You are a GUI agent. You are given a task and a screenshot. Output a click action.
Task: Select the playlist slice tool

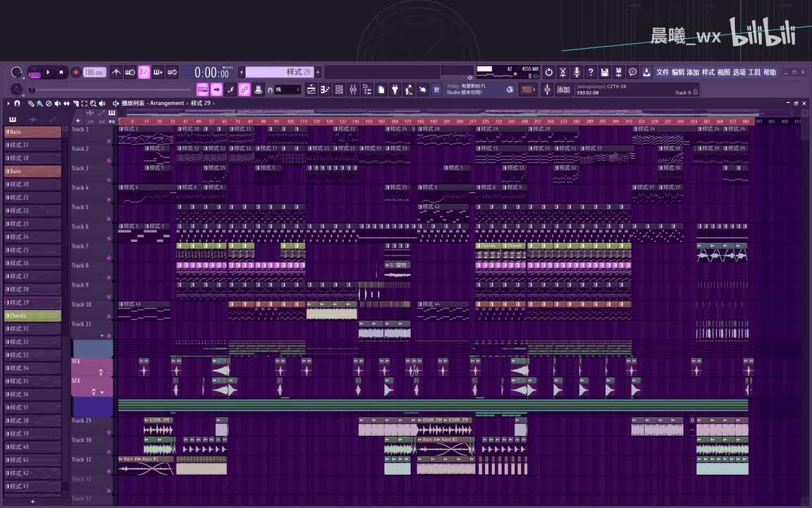click(x=75, y=103)
